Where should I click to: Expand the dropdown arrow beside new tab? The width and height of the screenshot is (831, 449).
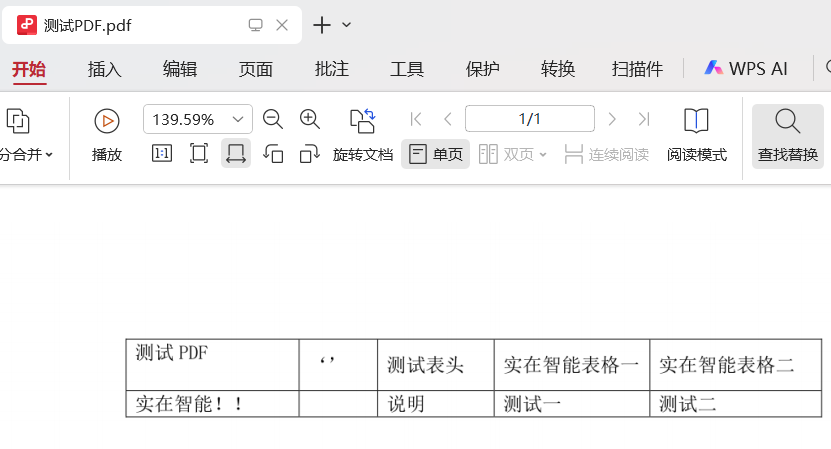347,25
